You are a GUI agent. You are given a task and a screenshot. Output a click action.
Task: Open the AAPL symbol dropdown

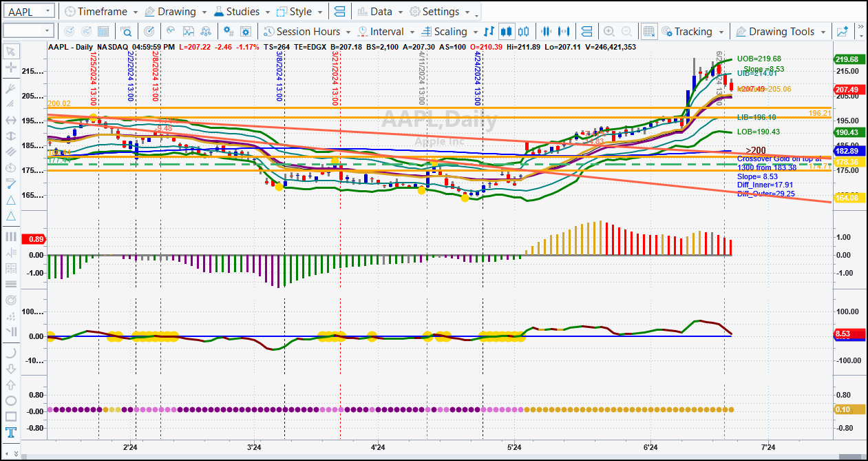[47, 12]
